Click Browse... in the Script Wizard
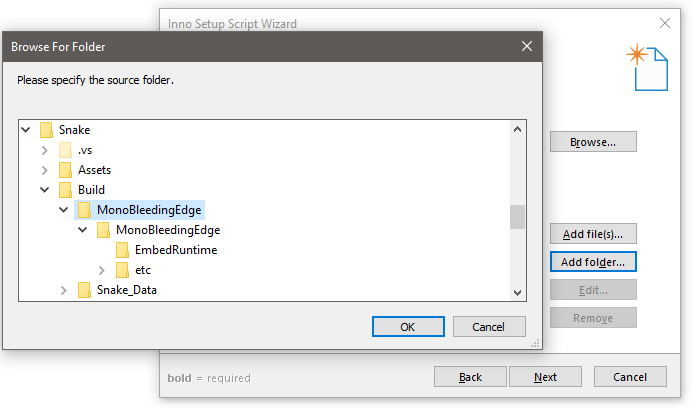 click(593, 142)
